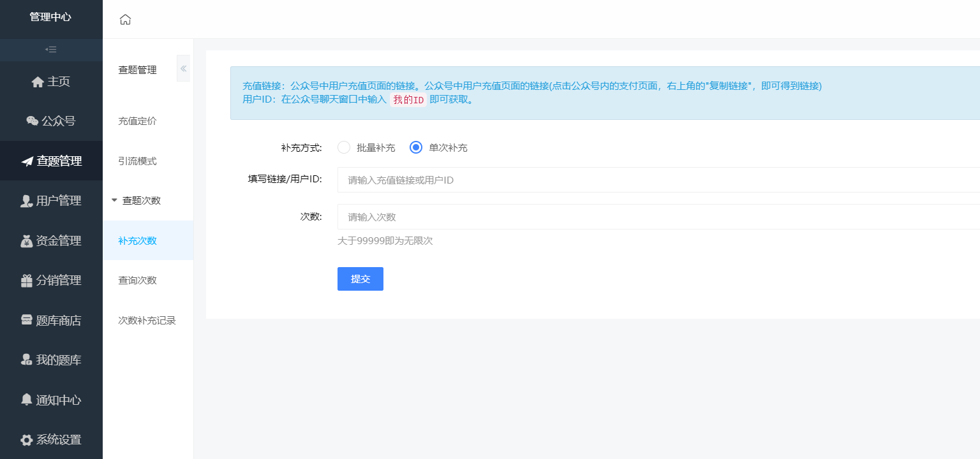This screenshot has width=980, height=459.
Task: Open the 次数补充记录 submenu item
Action: (x=148, y=320)
